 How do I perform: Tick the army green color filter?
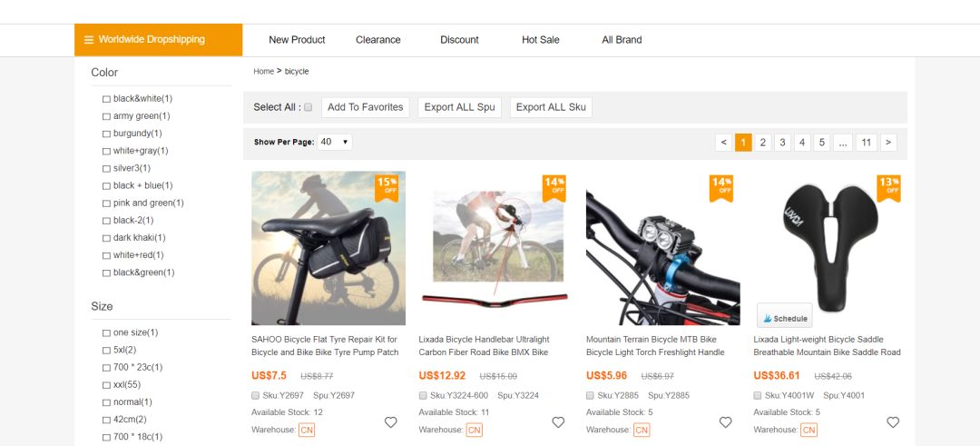pos(106,116)
